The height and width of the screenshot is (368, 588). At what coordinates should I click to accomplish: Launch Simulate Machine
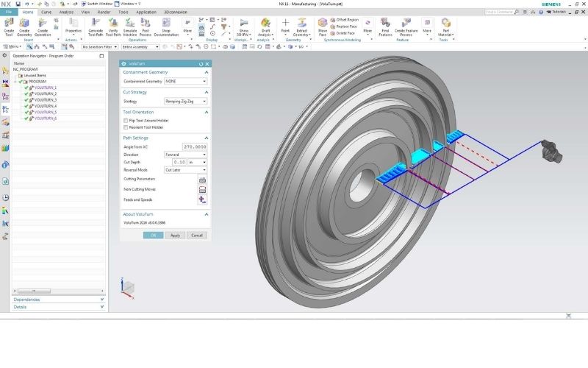tap(130, 27)
